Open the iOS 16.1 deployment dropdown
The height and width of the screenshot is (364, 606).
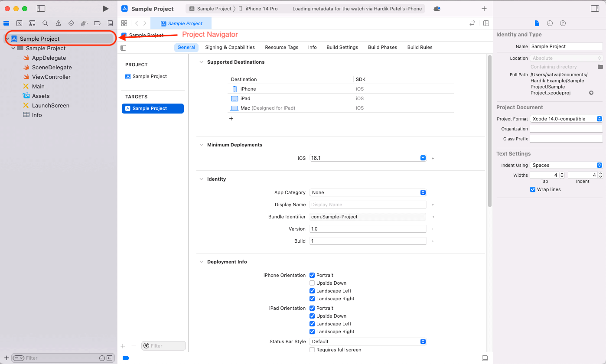(368, 158)
